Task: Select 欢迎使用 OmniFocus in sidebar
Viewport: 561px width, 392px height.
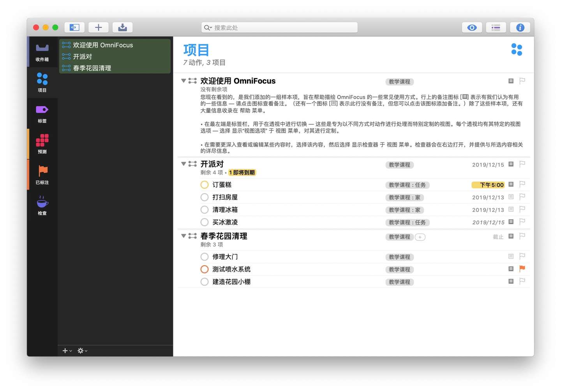Action: (x=115, y=45)
